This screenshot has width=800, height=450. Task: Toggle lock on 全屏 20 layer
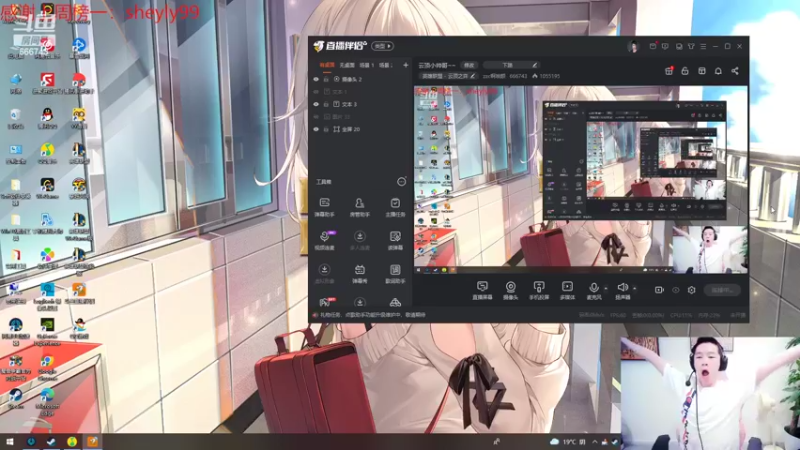point(326,129)
